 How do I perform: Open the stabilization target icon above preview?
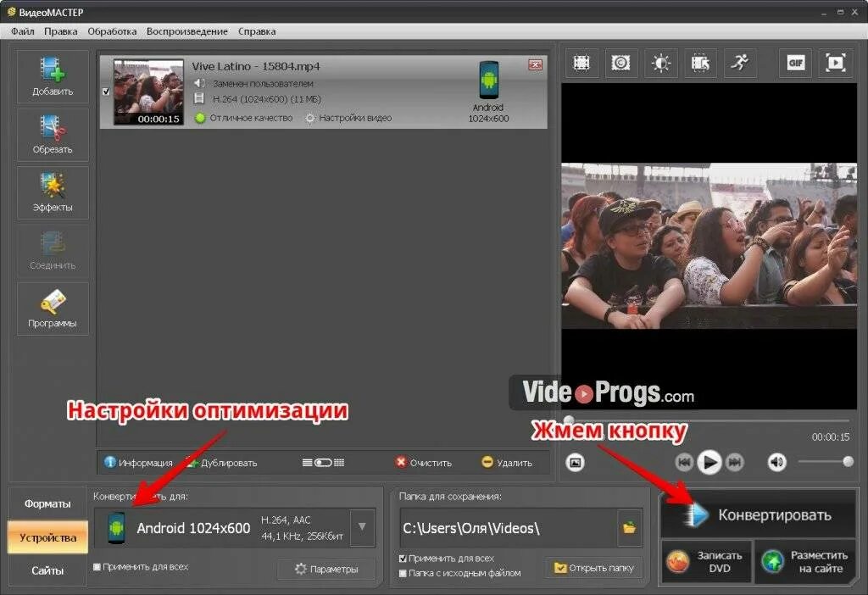(620, 63)
